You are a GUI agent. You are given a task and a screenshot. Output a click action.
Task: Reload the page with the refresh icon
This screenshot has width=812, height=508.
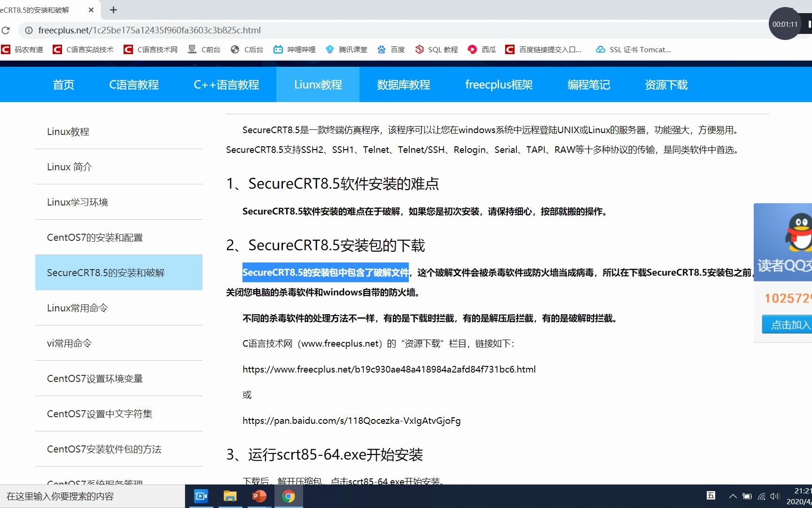[6, 30]
